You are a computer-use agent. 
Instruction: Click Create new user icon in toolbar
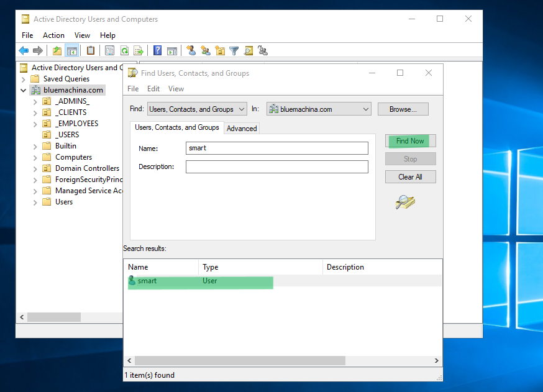pyautogui.click(x=191, y=50)
